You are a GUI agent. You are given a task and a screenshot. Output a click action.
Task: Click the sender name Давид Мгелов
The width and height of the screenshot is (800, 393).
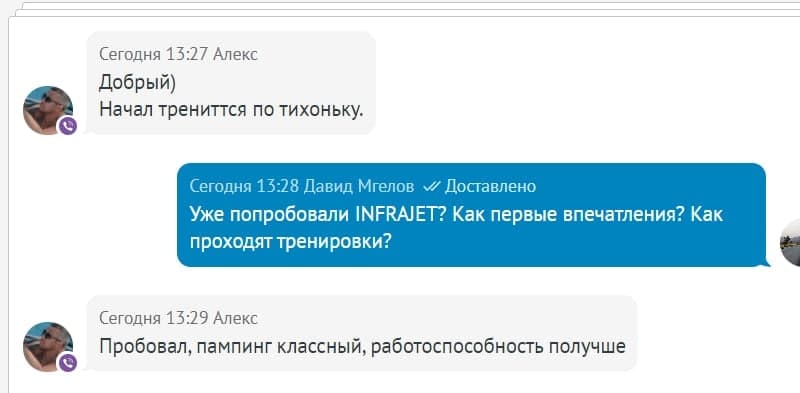(359, 186)
